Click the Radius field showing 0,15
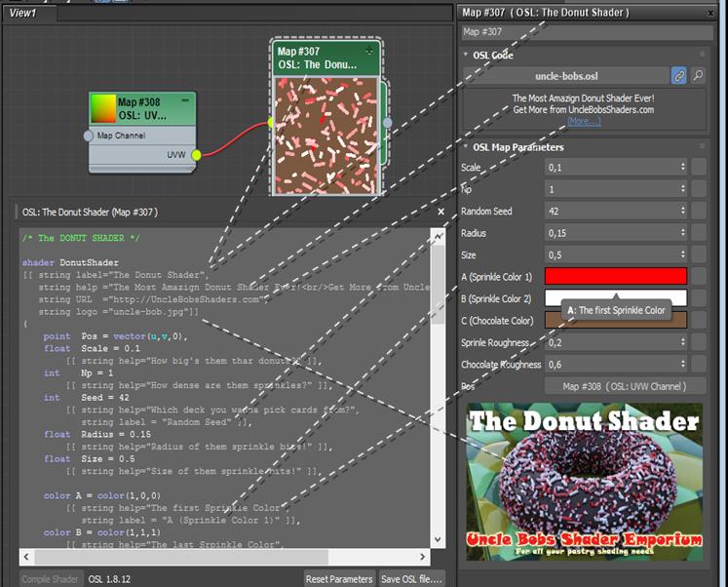Image resolution: width=728 pixels, height=587 pixels. pyautogui.click(x=612, y=232)
